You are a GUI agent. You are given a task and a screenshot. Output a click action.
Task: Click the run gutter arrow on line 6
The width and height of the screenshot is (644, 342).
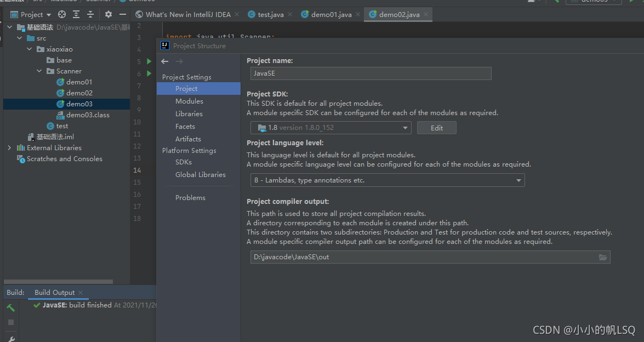tap(149, 73)
